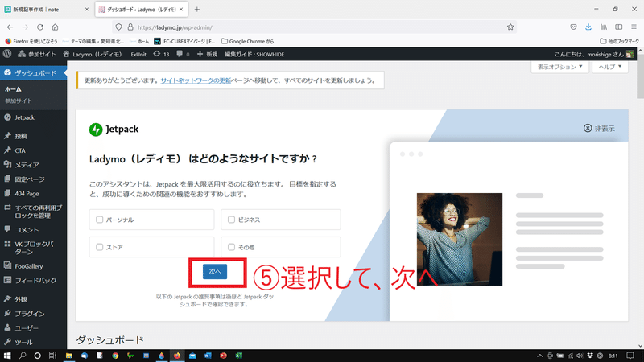
Task: Go to Firefox home page icon
Action: click(55, 27)
